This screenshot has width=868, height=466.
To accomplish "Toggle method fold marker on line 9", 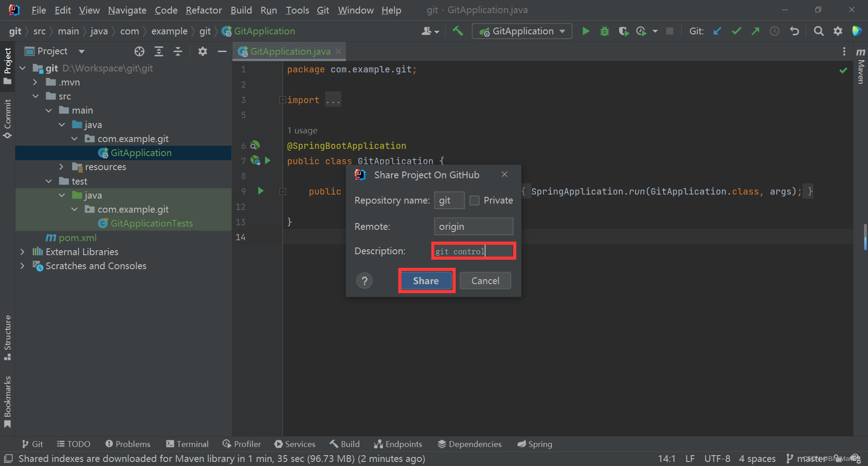I will pyautogui.click(x=283, y=191).
